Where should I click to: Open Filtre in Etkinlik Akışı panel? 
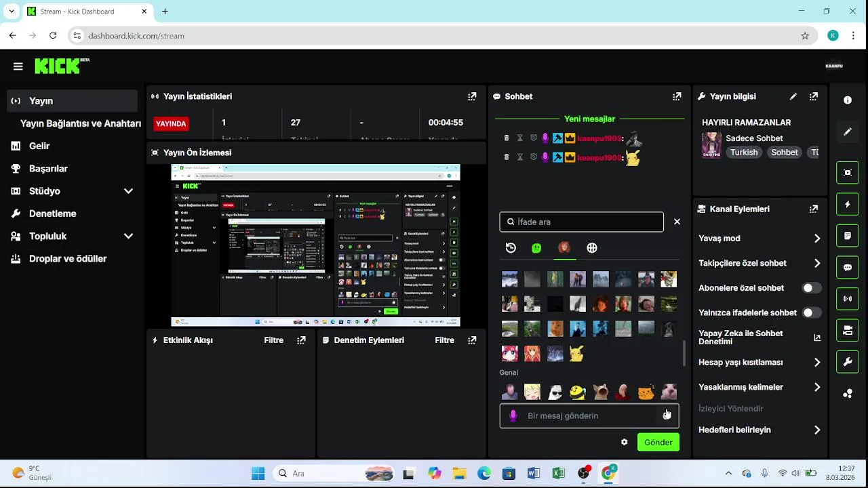274,340
